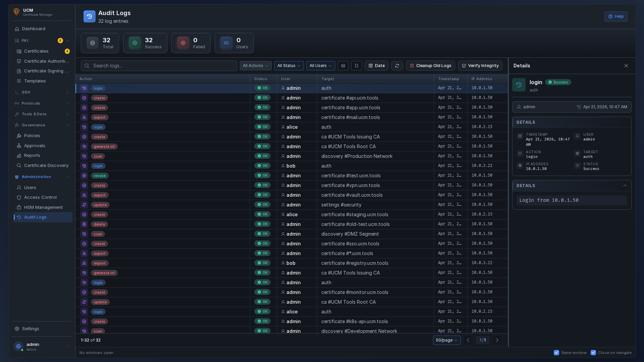The image size is (644, 362).
Task: Click the create icon on api.ucm.tools row
Action: pyautogui.click(x=84, y=98)
